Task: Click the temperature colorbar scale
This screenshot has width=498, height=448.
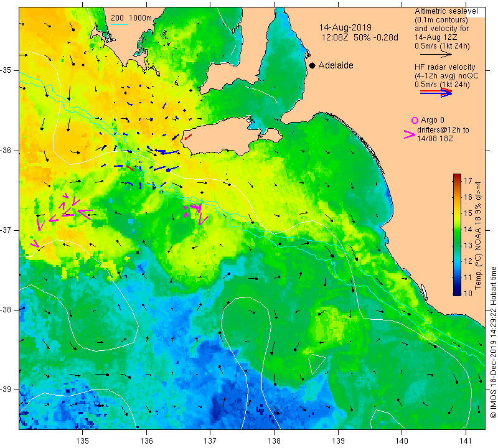Action: [x=457, y=235]
